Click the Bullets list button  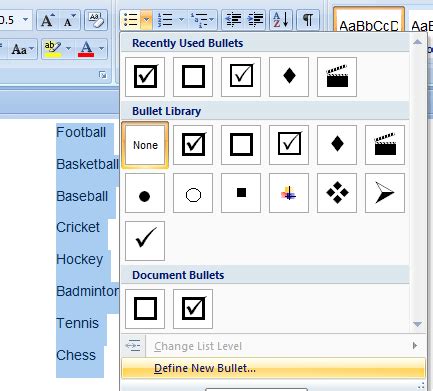(x=131, y=20)
